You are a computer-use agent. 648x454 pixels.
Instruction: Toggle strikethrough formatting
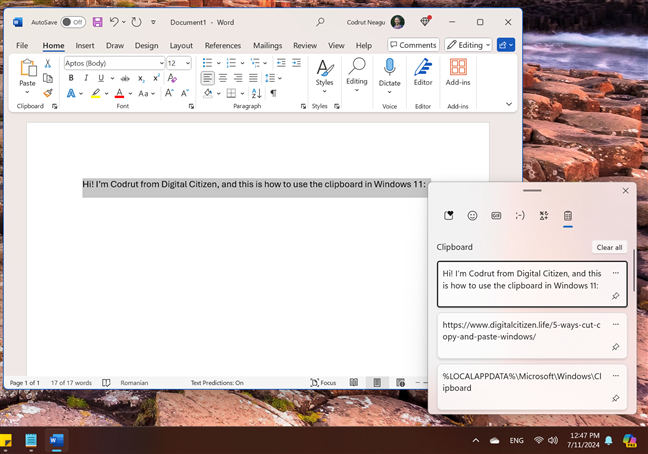(125, 78)
